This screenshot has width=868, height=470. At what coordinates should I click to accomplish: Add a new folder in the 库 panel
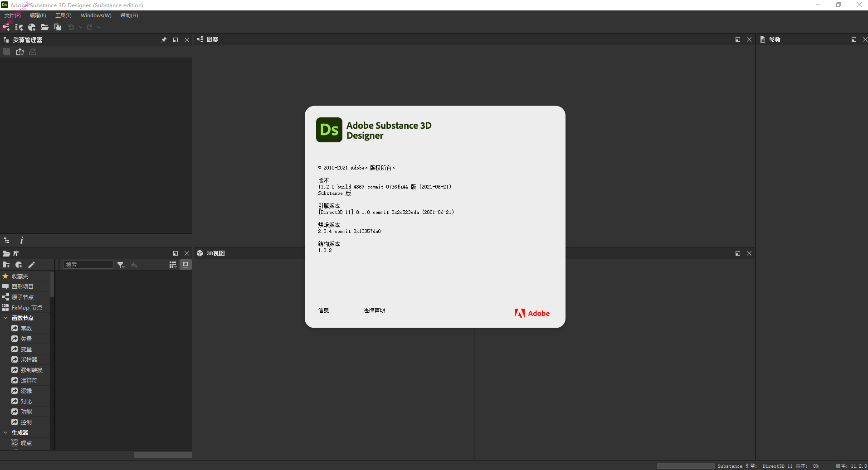tap(6, 265)
